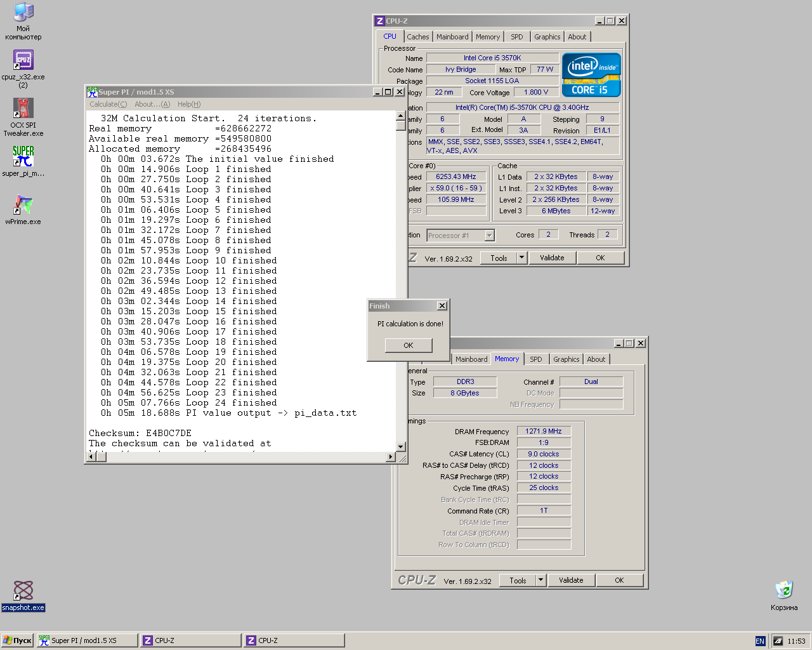The image size is (812, 650).
Task: Click Validate in upper CPU-Z window
Action: pos(552,258)
